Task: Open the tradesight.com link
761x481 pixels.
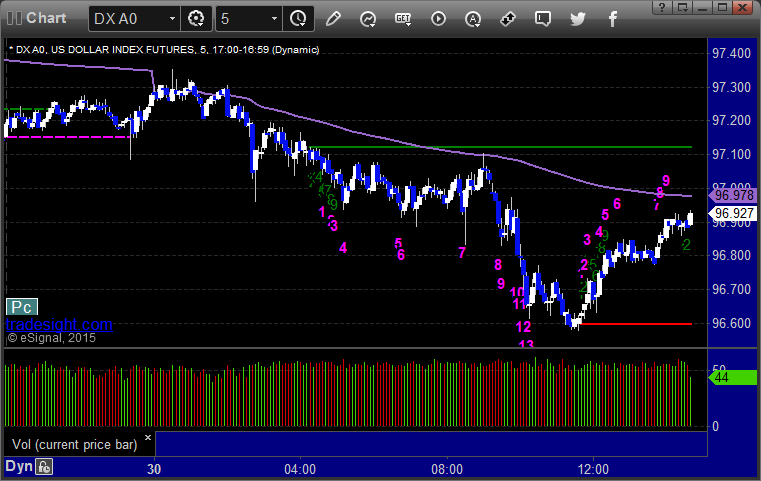Action: (x=59, y=324)
